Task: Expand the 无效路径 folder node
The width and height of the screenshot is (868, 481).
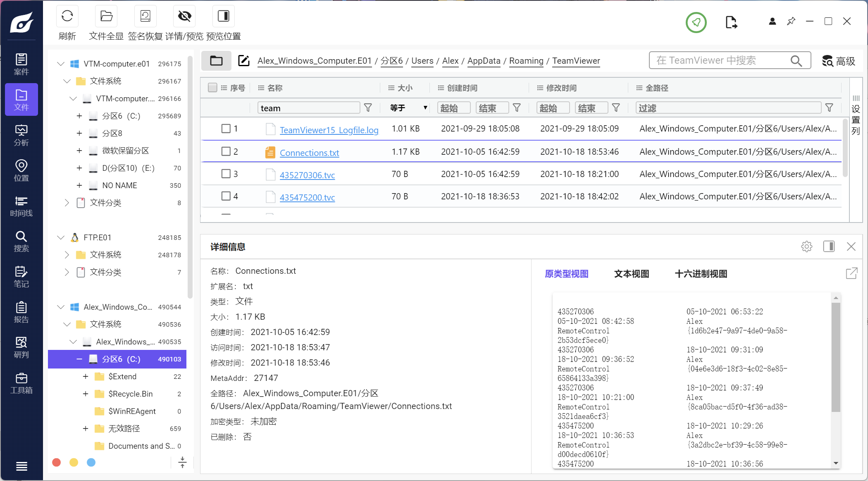Action: coord(86,428)
